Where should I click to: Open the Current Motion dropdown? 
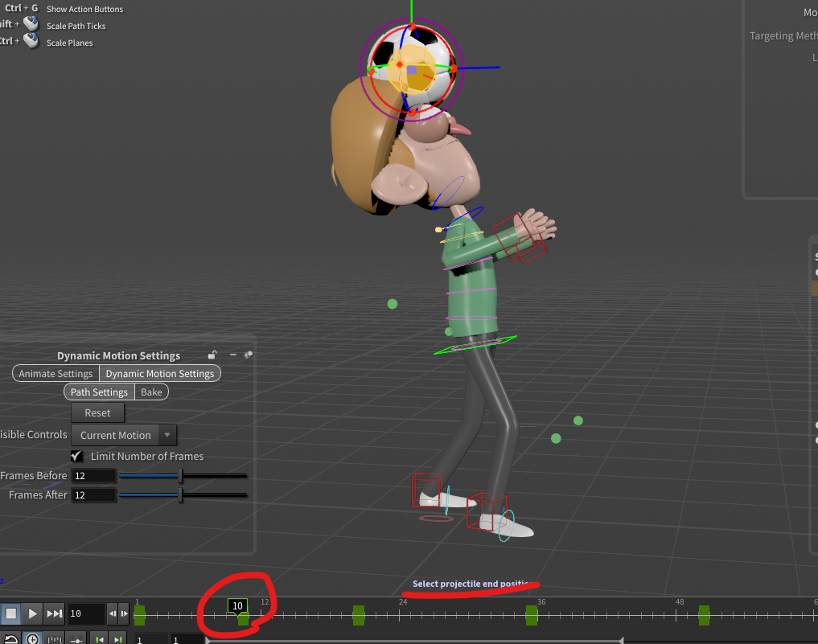click(x=124, y=436)
